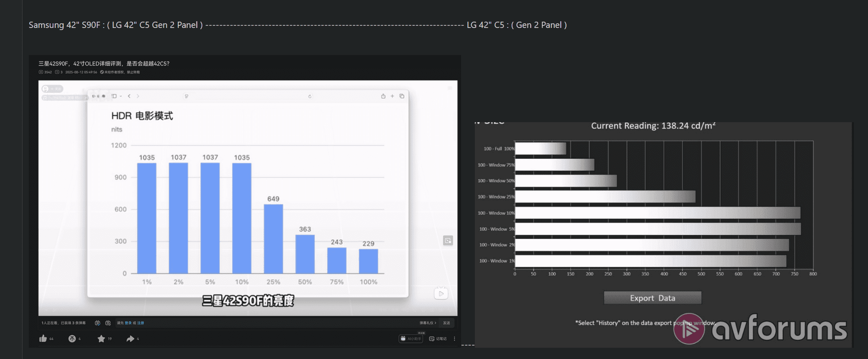
Task: Click the HDR 电影模式 chart heading
Action: coord(142,115)
